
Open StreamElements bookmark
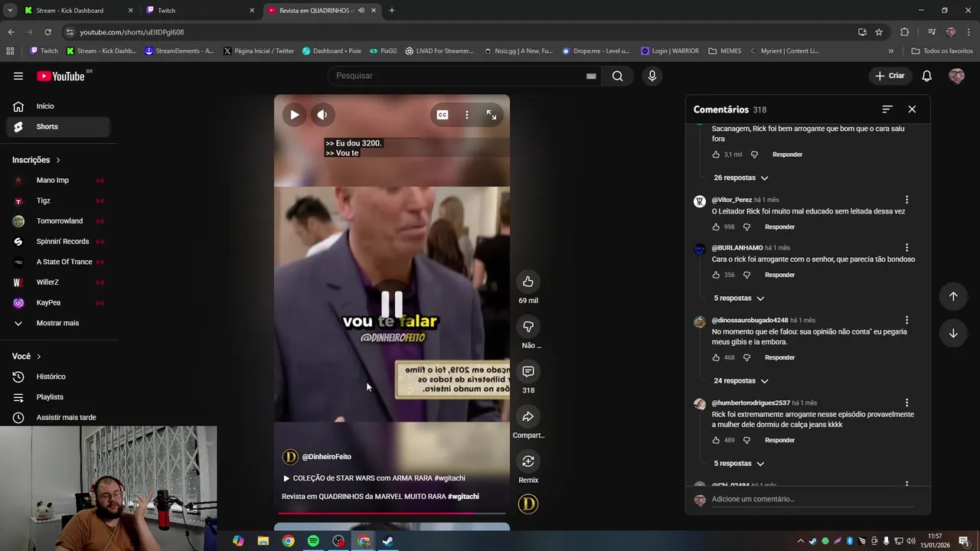[x=179, y=51]
